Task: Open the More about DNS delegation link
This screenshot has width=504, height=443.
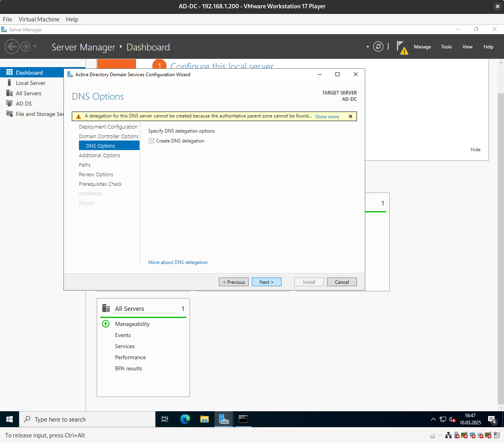Action: pyautogui.click(x=178, y=262)
